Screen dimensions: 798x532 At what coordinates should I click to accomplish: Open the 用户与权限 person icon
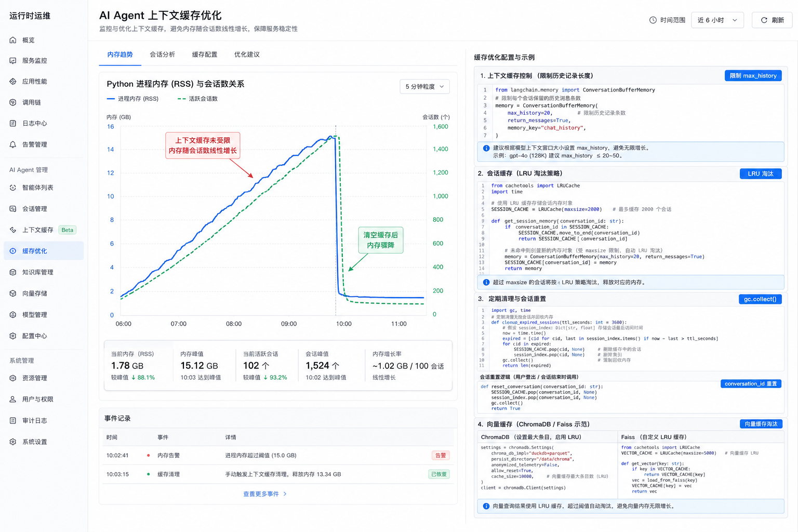13,400
